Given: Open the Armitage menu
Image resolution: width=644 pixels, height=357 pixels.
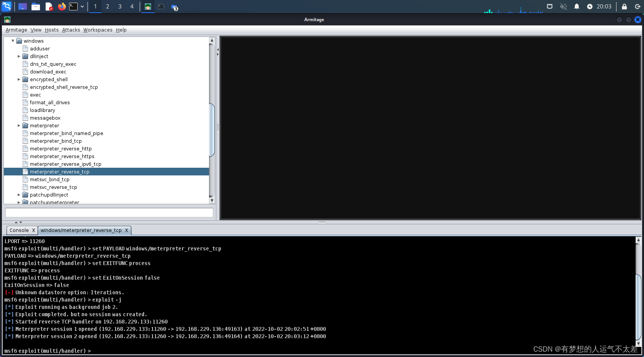Looking at the screenshot, I should pyautogui.click(x=16, y=30).
